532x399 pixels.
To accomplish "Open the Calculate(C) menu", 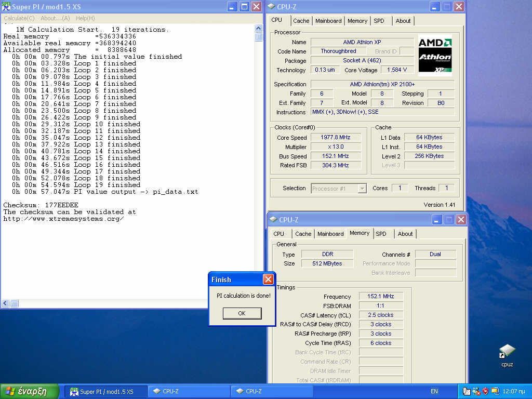I will [19, 18].
